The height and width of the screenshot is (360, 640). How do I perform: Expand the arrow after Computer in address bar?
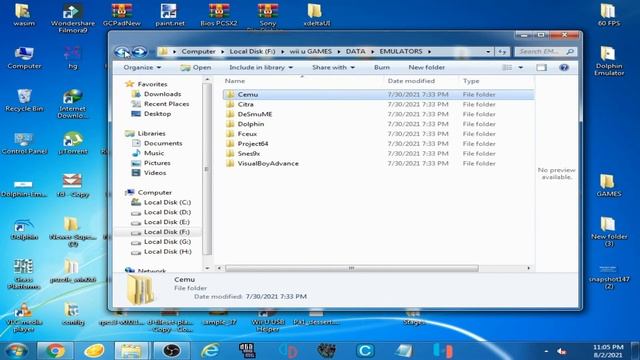pos(222,52)
